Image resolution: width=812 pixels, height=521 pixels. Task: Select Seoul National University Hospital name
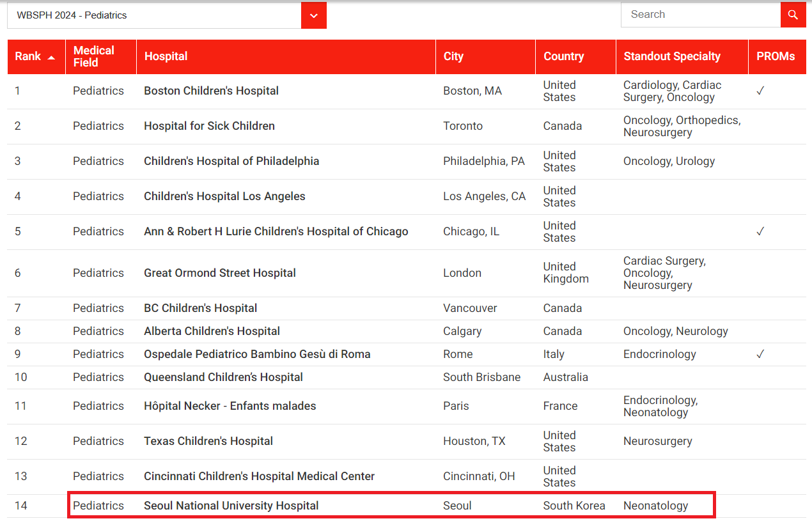231,506
